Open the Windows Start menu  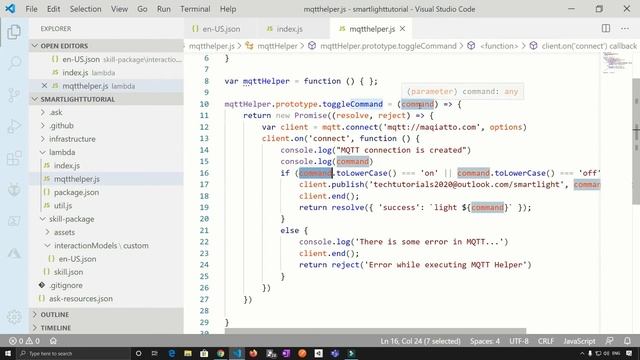(x=8, y=353)
